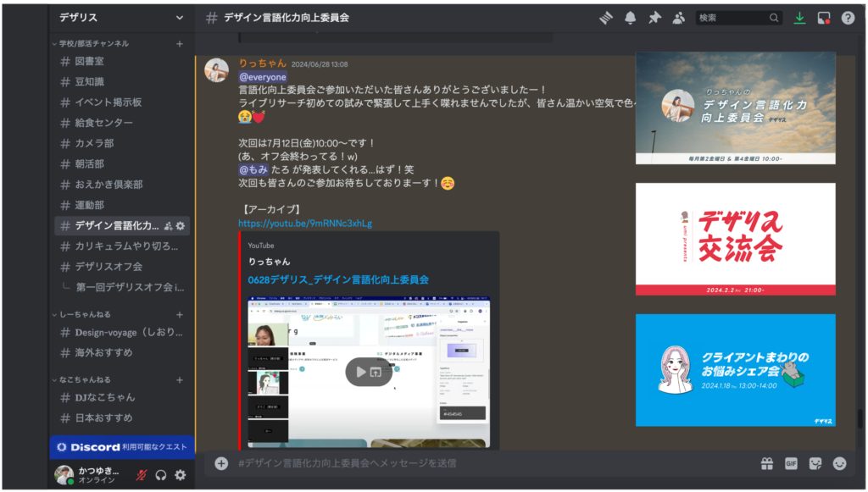Open the help question mark icon

coord(848,18)
